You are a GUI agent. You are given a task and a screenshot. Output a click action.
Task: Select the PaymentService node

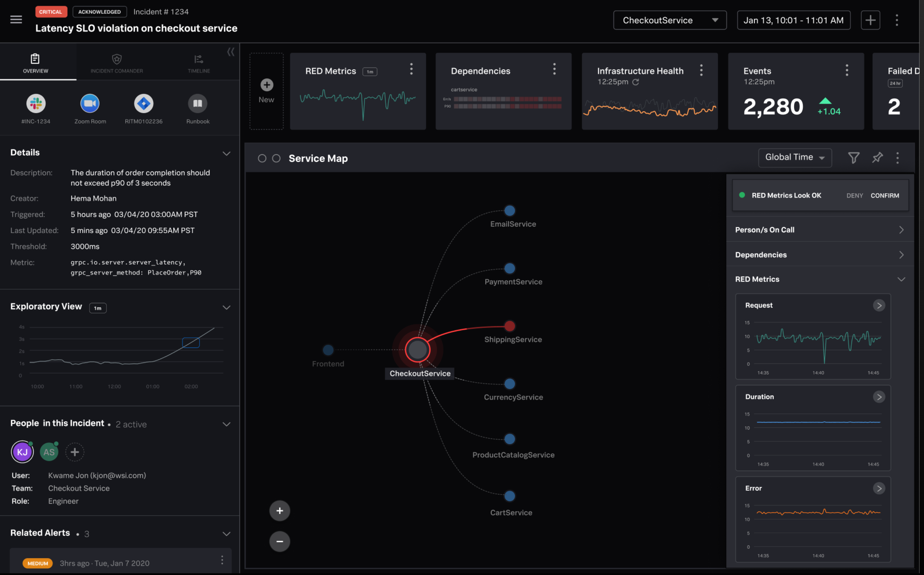click(510, 268)
